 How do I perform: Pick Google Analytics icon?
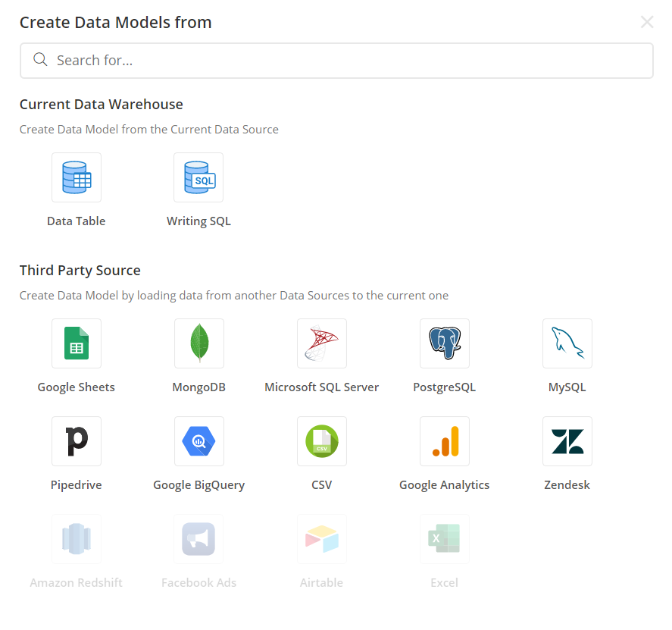(445, 441)
